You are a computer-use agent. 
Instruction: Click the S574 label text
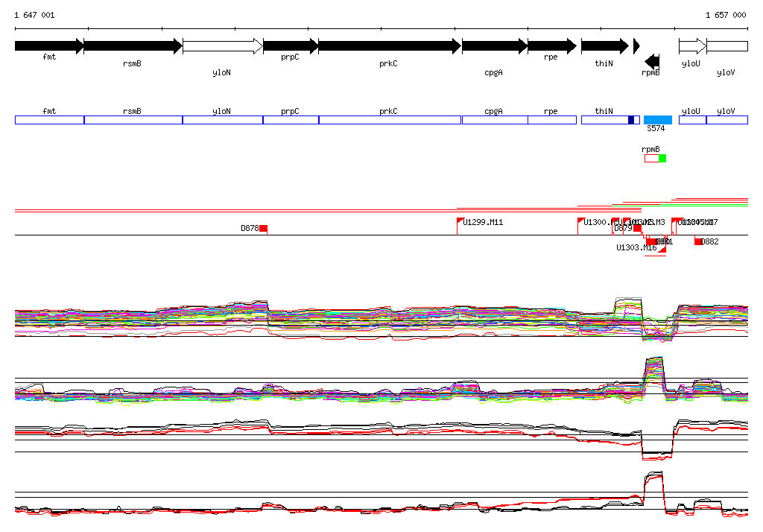pos(656,128)
